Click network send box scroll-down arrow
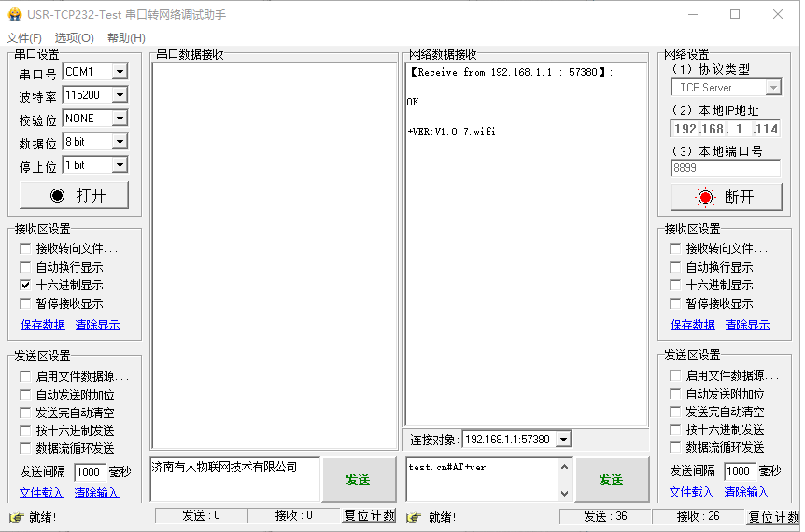The height and width of the screenshot is (532, 805). click(x=564, y=494)
